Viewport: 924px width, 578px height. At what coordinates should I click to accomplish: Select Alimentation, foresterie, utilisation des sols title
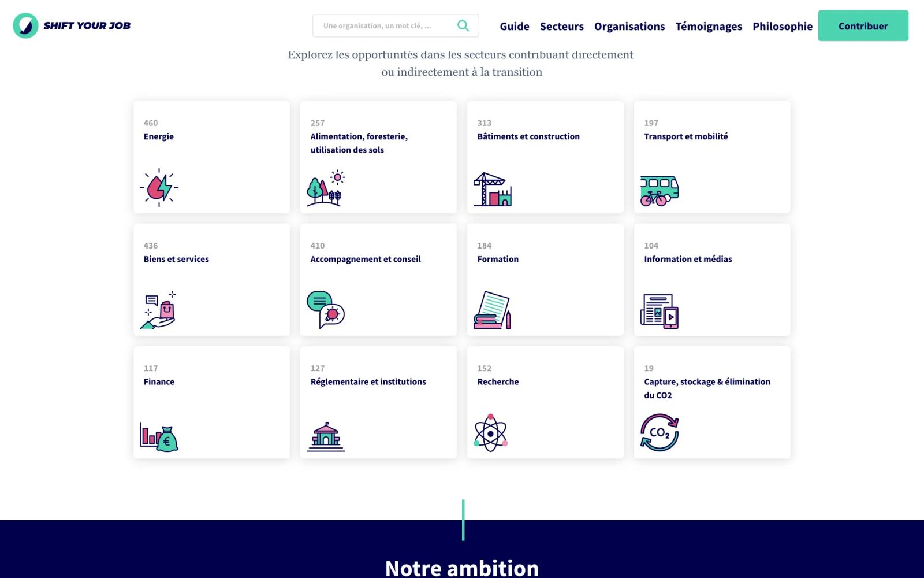(x=359, y=143)
